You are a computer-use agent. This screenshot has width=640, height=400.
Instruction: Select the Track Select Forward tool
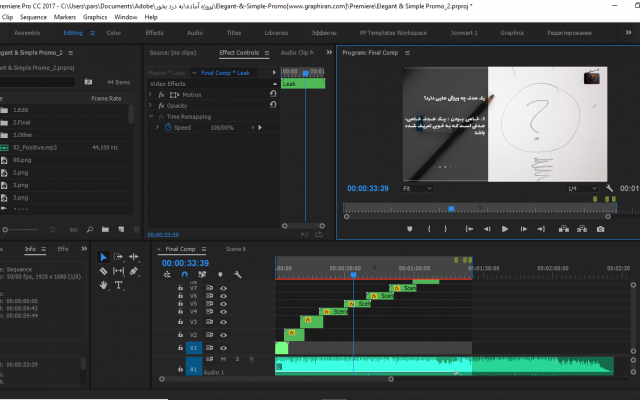coord(118,257)
